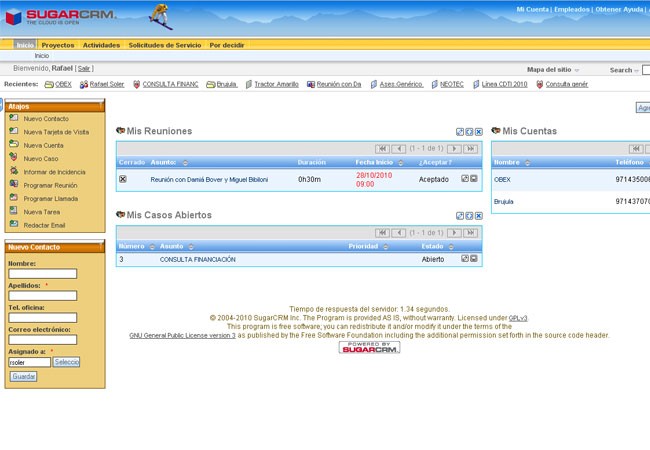Go to next page in Mis Reuniones

(x=454, y=149)
